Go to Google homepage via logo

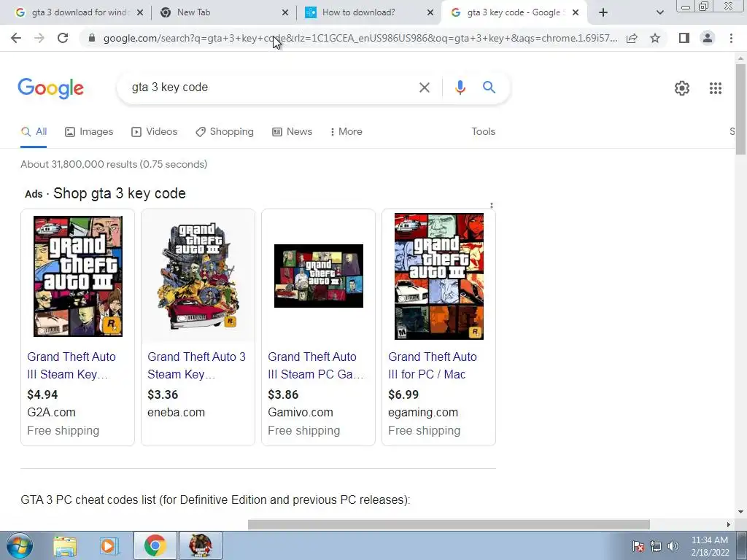pyautogui.click(x=50, y=88)
